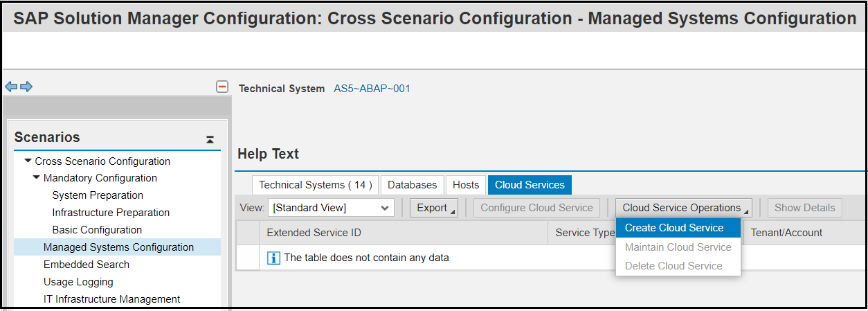The height and width of the screenshot is (311, 868).
Task: Switch to the Databases tab
Action: [412, 185]
